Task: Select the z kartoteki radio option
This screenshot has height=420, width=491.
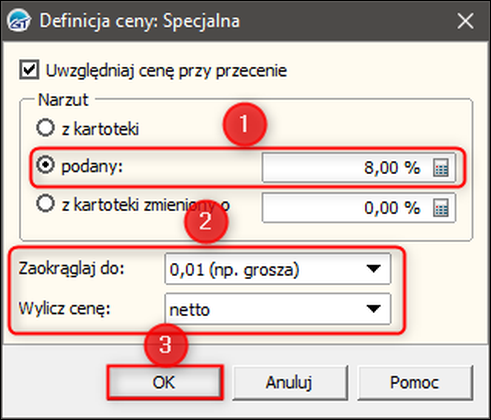Action: [45, 128]
